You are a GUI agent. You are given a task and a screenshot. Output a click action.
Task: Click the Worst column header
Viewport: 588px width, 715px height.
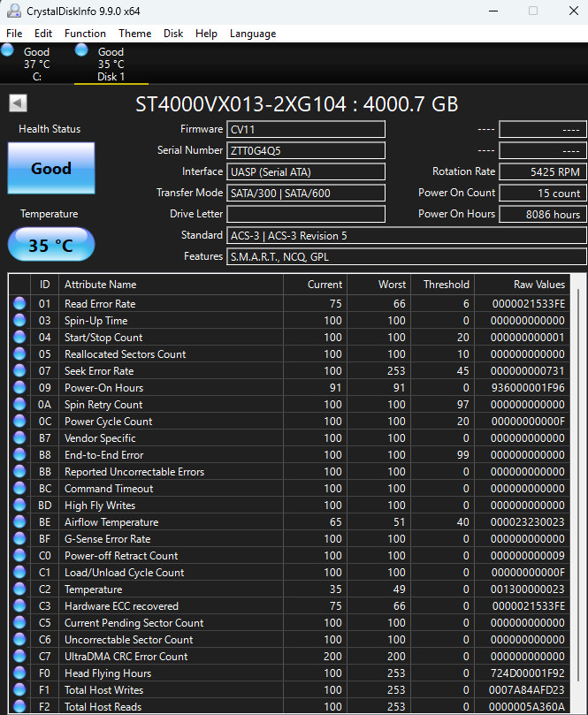coord(379,284)
